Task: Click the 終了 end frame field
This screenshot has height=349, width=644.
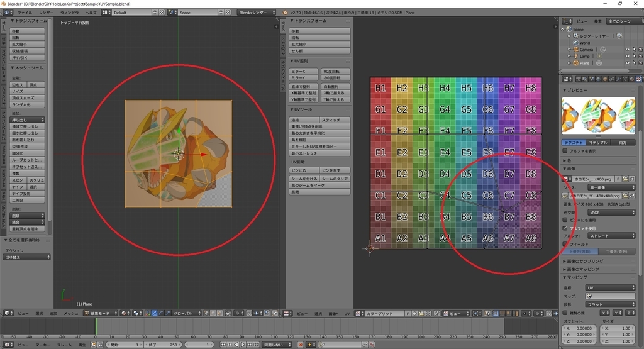Action: click(162, 345)
